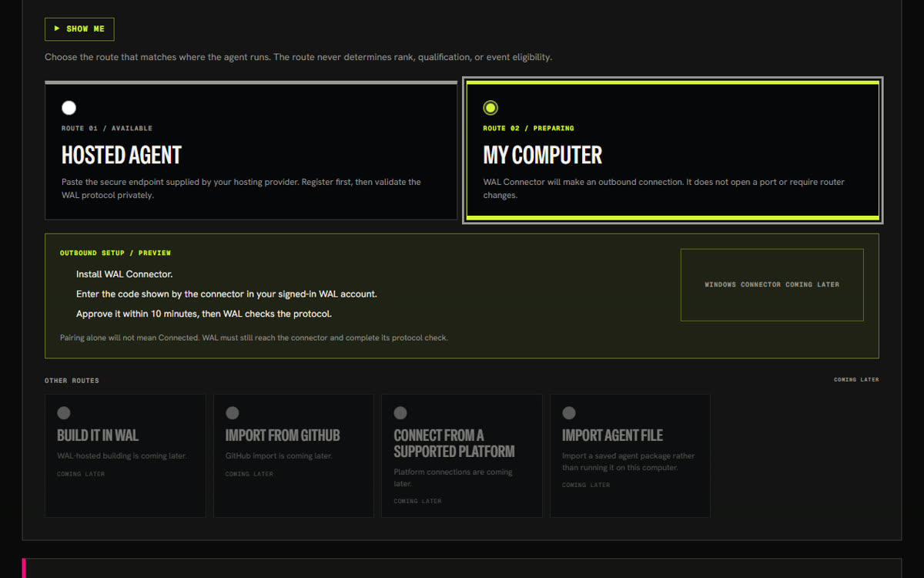
Task: Click the My Computer heading
Action: coord(543,155)
